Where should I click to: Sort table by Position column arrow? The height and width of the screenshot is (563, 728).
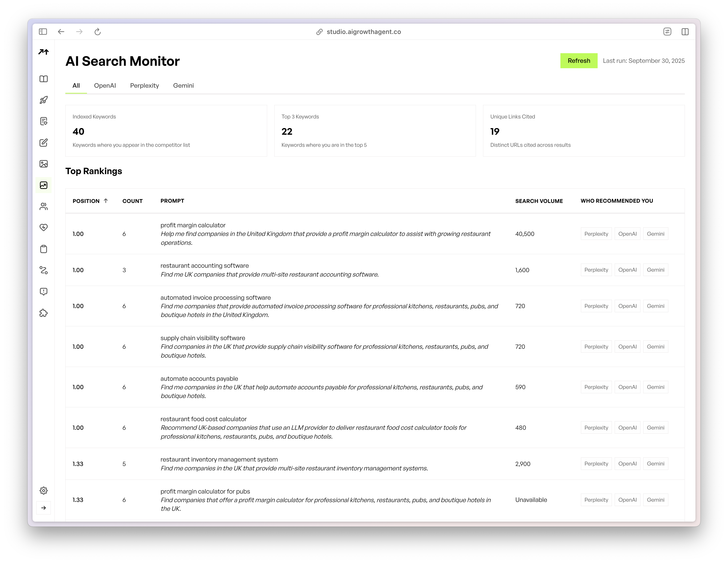[x=106, y=201]
